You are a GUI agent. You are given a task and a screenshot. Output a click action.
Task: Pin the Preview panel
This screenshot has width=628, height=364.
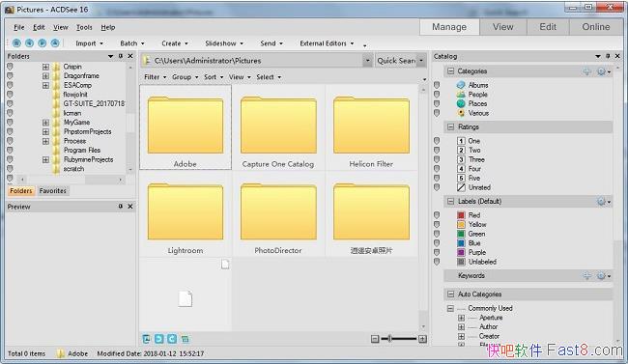[x=121, y=207]
